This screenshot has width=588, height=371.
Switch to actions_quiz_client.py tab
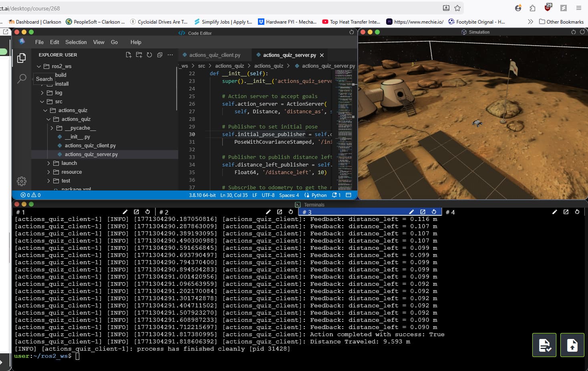pyautogui.click(x=214, y=55)
